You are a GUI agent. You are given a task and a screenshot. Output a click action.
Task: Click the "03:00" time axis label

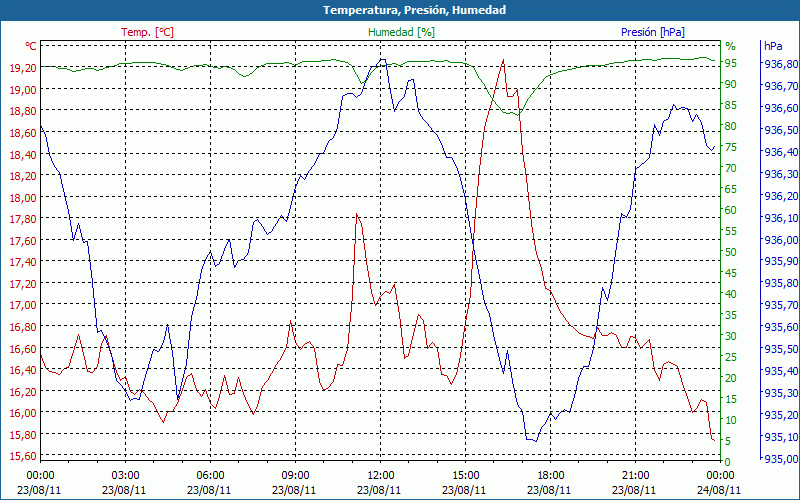click(x=126, y=476)
